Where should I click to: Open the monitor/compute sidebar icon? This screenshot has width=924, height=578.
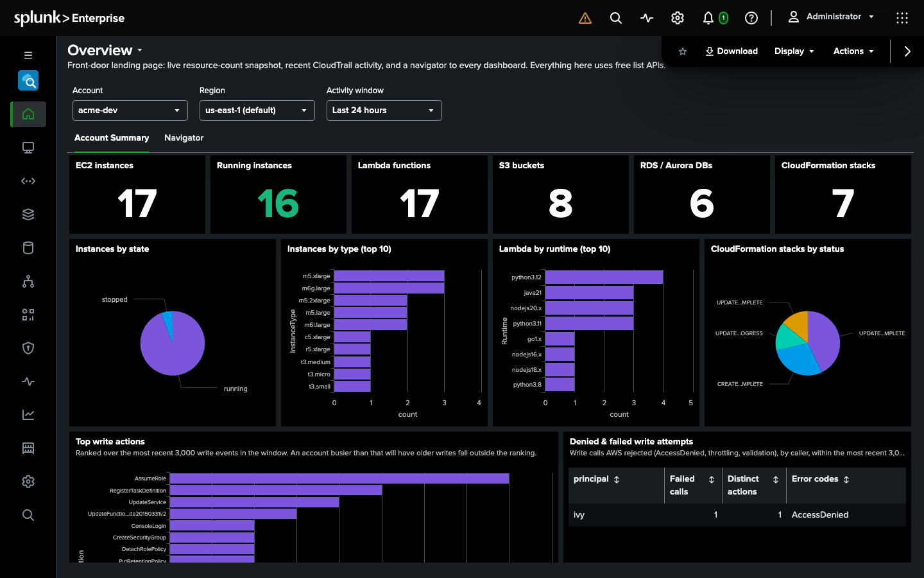tap(28, 148)
